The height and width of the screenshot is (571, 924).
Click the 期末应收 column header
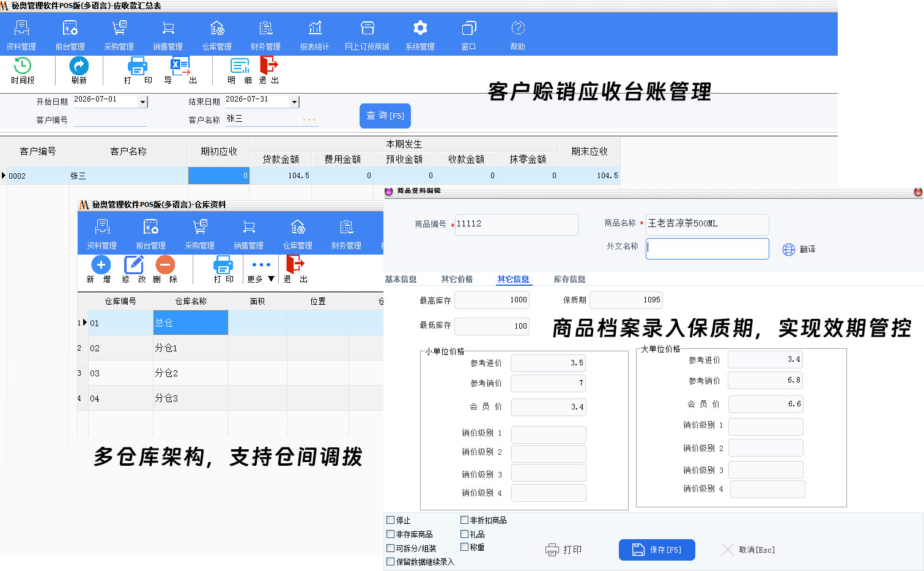pyautogui.click(x=590, y=151)
